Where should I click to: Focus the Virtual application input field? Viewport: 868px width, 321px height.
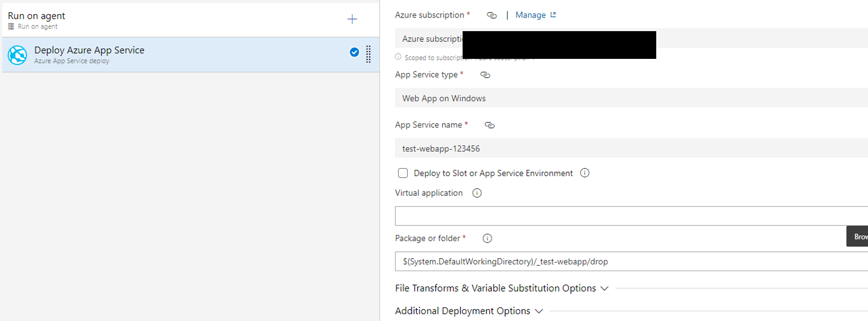631,216
